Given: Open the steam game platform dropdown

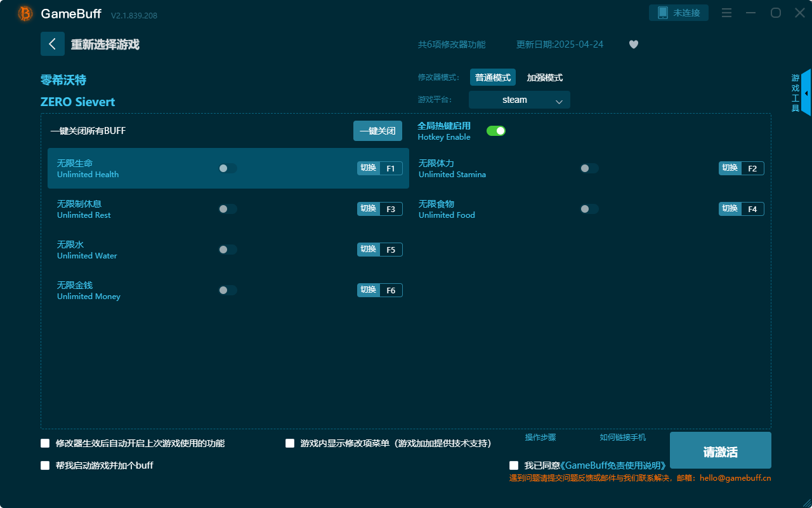Looking at the screenshot, I should (519, 100).
